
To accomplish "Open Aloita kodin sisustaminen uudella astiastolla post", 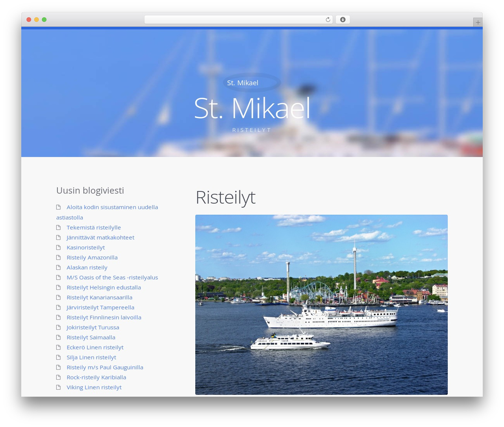I will pos(107,212).
